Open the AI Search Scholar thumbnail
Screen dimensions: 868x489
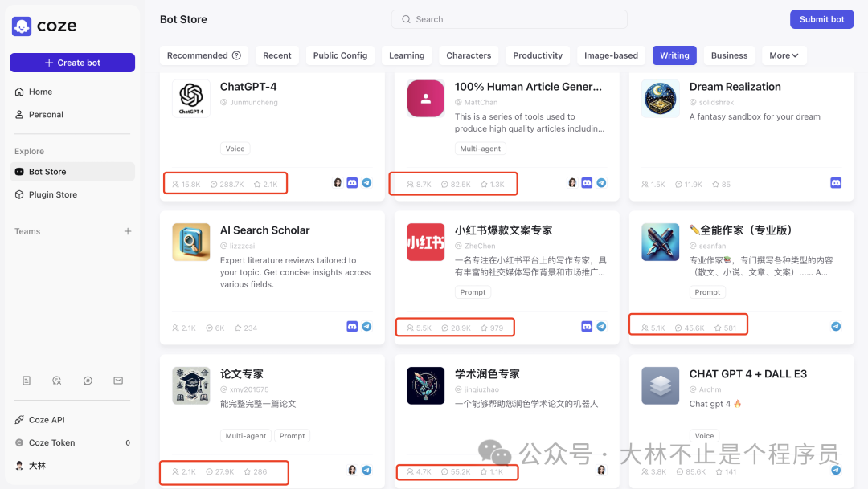click(191, 242)
